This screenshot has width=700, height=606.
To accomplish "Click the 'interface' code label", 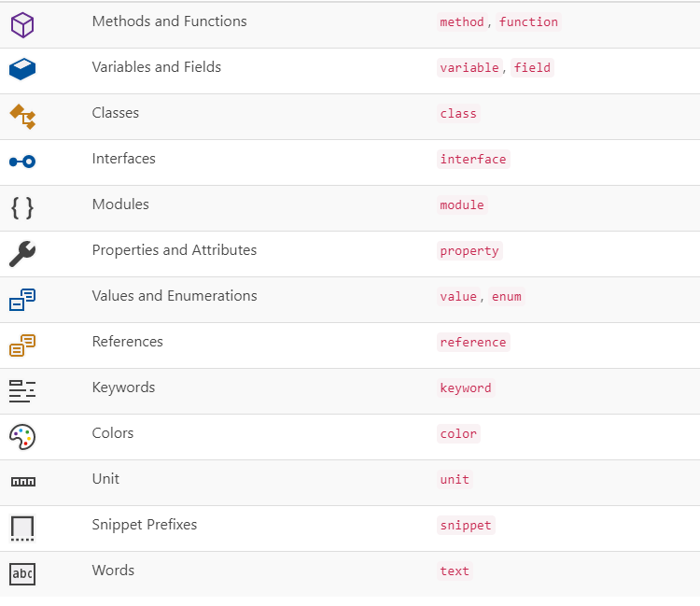I will pyautogui.click(x=473, y=159).
